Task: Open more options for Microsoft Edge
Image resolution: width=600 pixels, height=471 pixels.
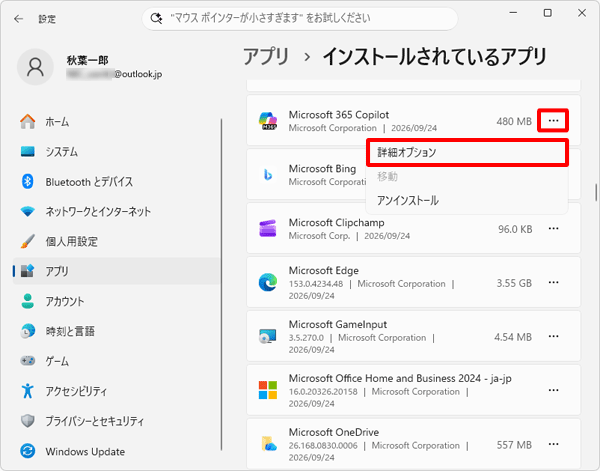Action: tap(553, 282)
